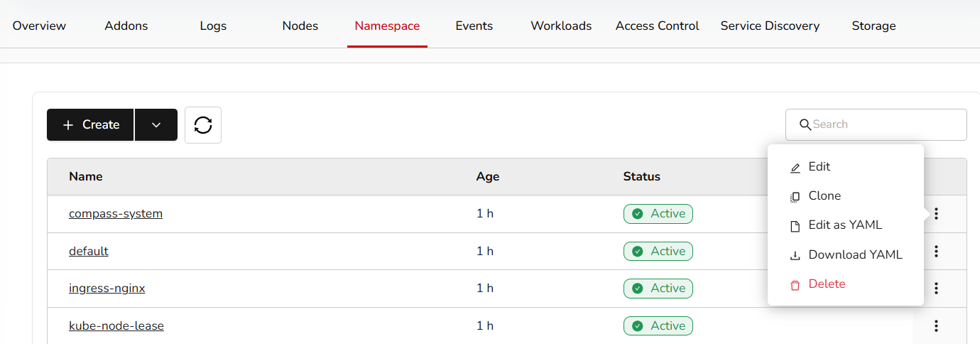Open the compass-system namespace link
The image size is (980, 344).
pos(116,213)
